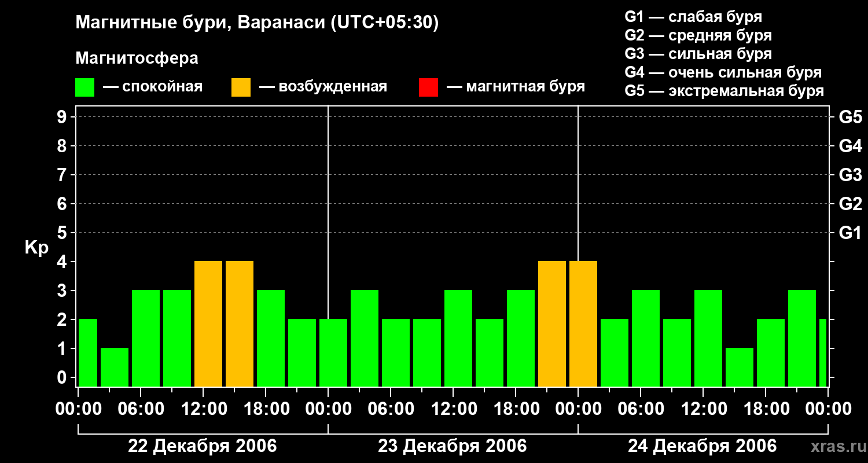Viewport: 868px width, 463px height.
Task: Click the 12:00 time label under 22 December
Action: tap(203, 409)
